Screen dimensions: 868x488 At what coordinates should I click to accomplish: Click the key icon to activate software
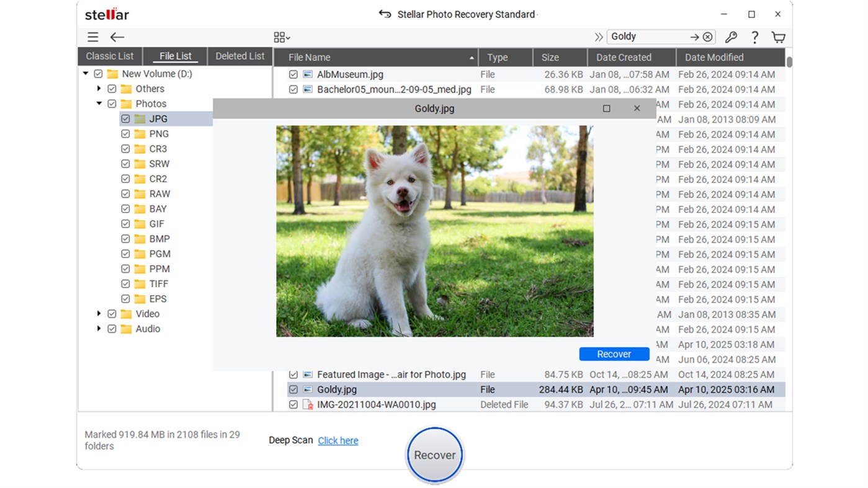(731, 37)
